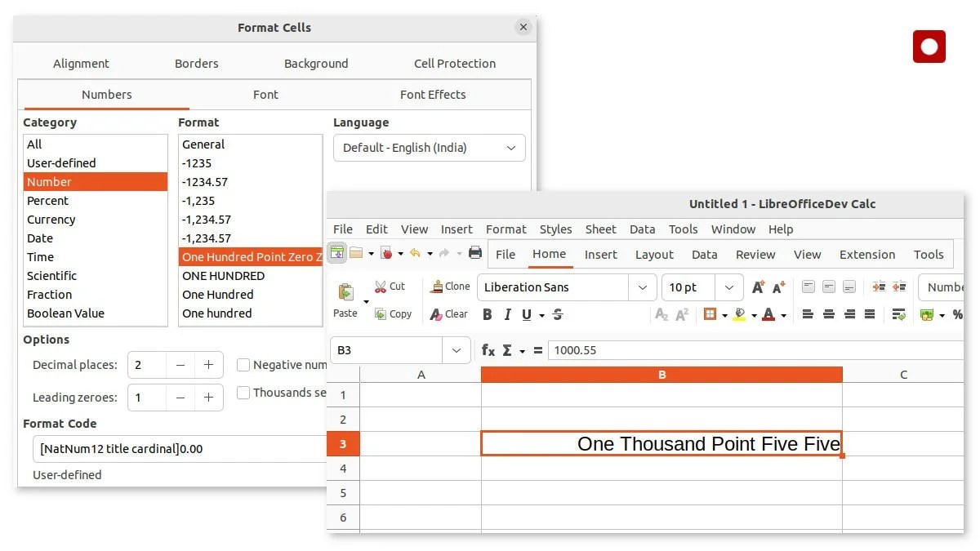Image resolution: width=980 pixels, height=551 pixels.
Task: Apply strikethrough formatting
Action: 556,314
